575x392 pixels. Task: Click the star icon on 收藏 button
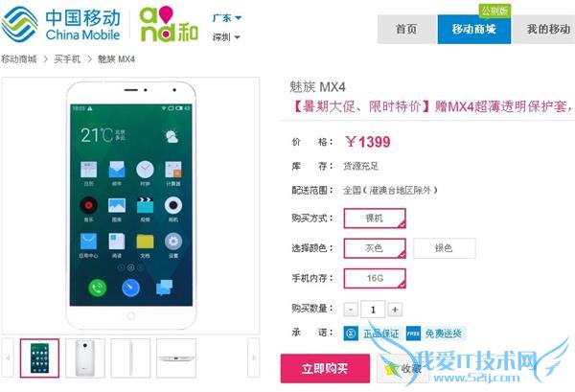click(391, 368)
